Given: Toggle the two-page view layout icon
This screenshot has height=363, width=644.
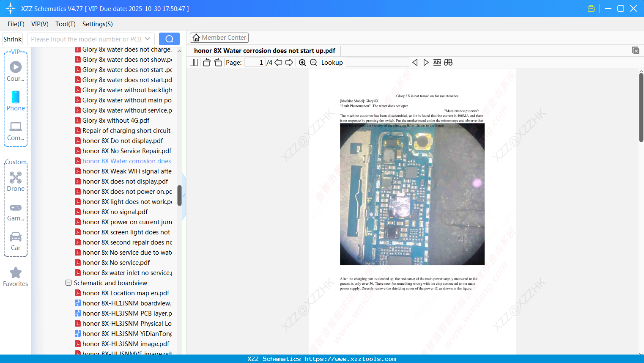Looking at the screenshot, I should pos(194,63).
